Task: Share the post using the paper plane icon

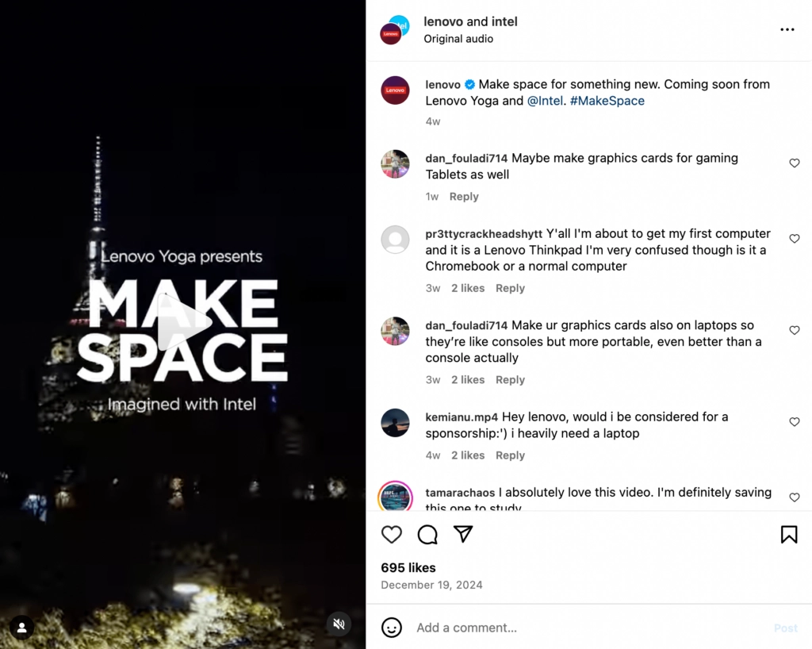Action: point(463,535)
